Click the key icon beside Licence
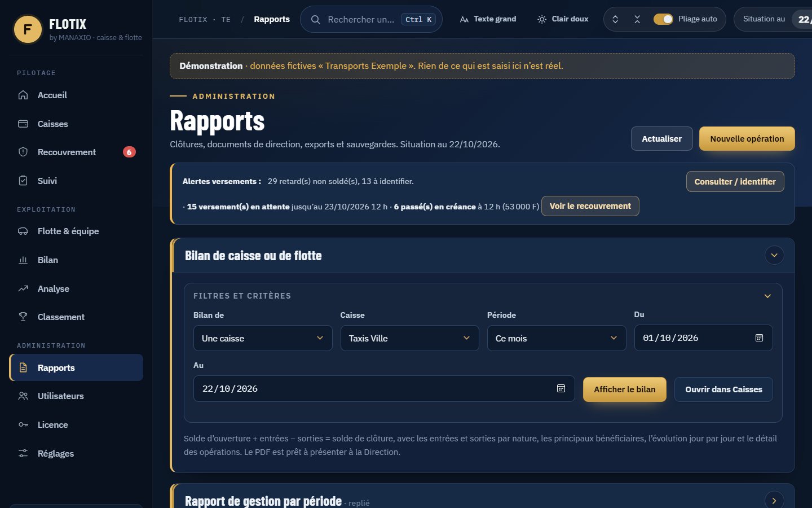Viewport: 812px width, 508px height. point(23,424)
